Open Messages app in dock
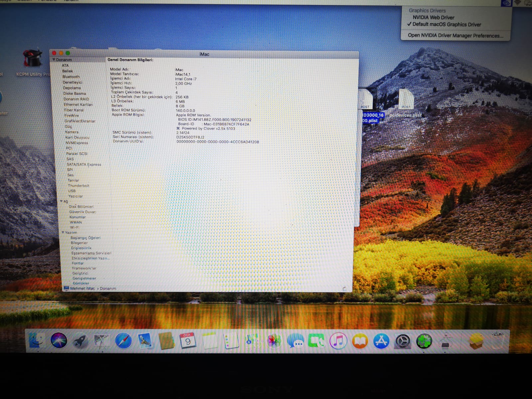 295,341
